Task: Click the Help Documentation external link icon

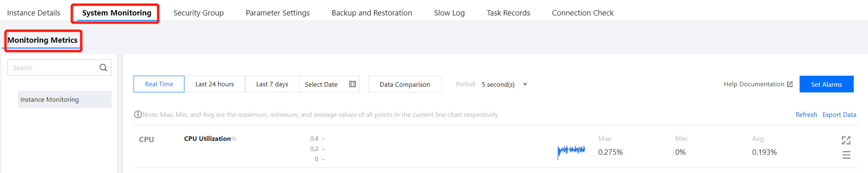Action: [x=790, y=84]
